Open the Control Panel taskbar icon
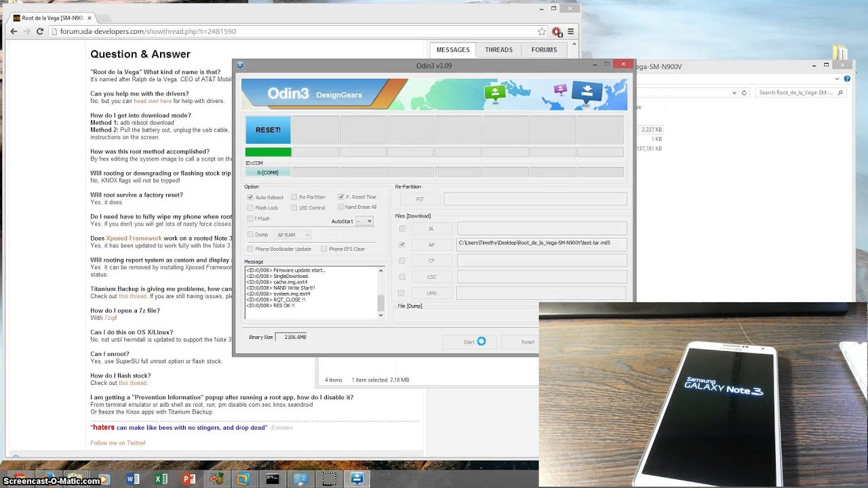The width and height of the screenshot is (868, 488). pyautogui.click(x=300, y=479)
